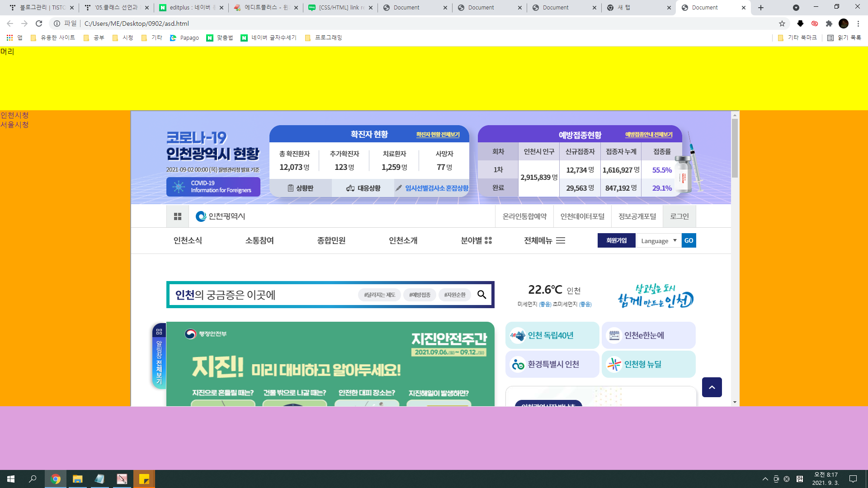The image size is (868, 488).
Task: Click the search magnifier icon in Incheon search bar
Action: click(481, 295)
